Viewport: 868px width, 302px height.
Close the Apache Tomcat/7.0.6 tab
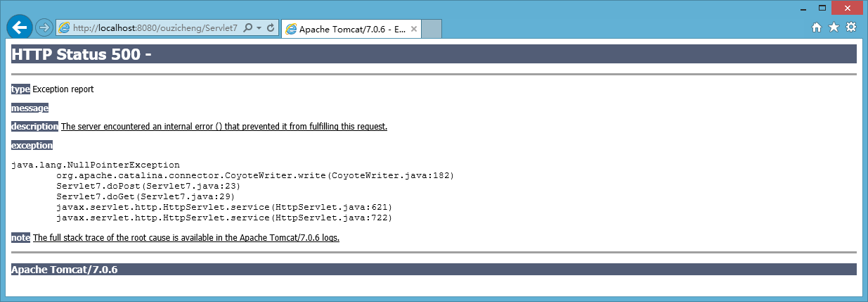tap(414, 29)
